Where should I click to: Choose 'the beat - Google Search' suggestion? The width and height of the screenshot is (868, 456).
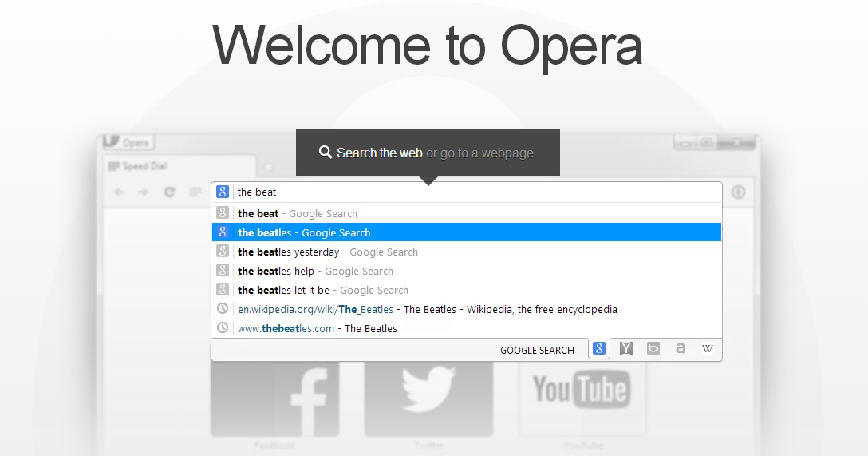[467, 213]
